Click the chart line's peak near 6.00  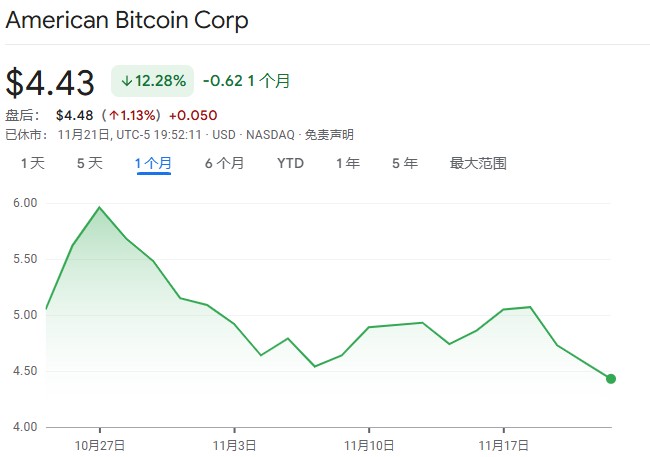tap(99, 208)
